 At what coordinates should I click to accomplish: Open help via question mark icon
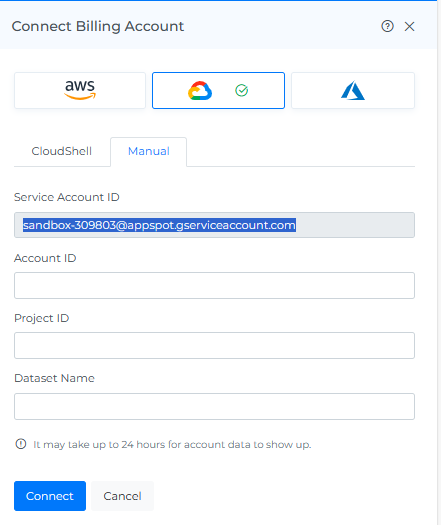387,26
